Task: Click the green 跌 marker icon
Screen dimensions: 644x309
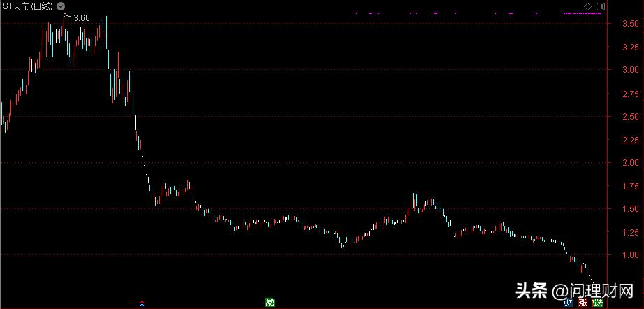Action: pyautogui.click(x=597, y=302)
